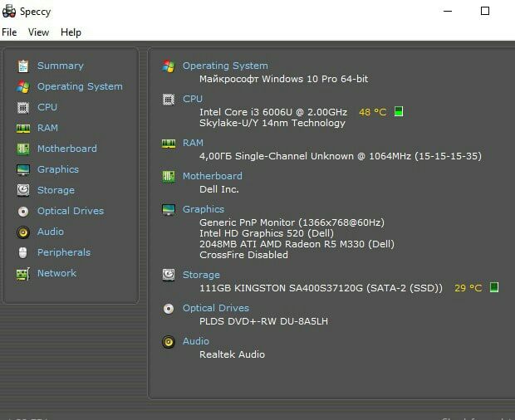Click the Windows flag icon beside Operating System heading
This screenshot has width=515, height=420.
[x=169, y=66]
